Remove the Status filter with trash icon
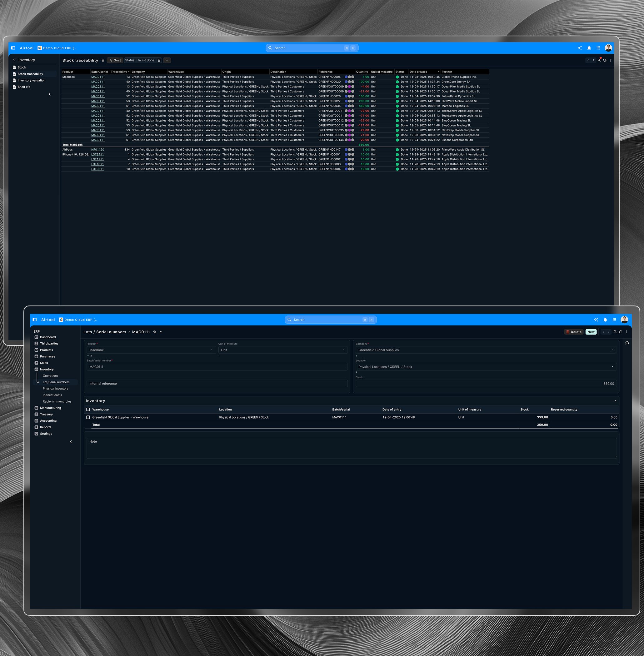The height and width of the screenshot is (656, 644). pos(159,60)
